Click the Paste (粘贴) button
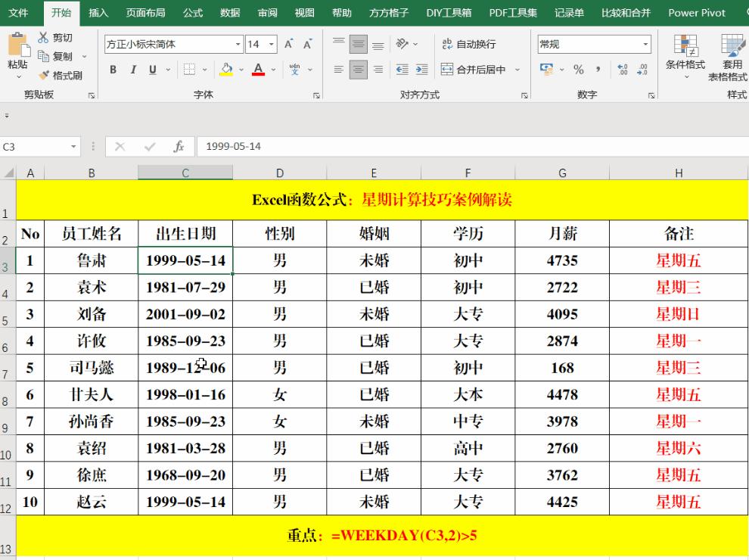Viewport: 749px width, 560px height. tap(17, 54)
